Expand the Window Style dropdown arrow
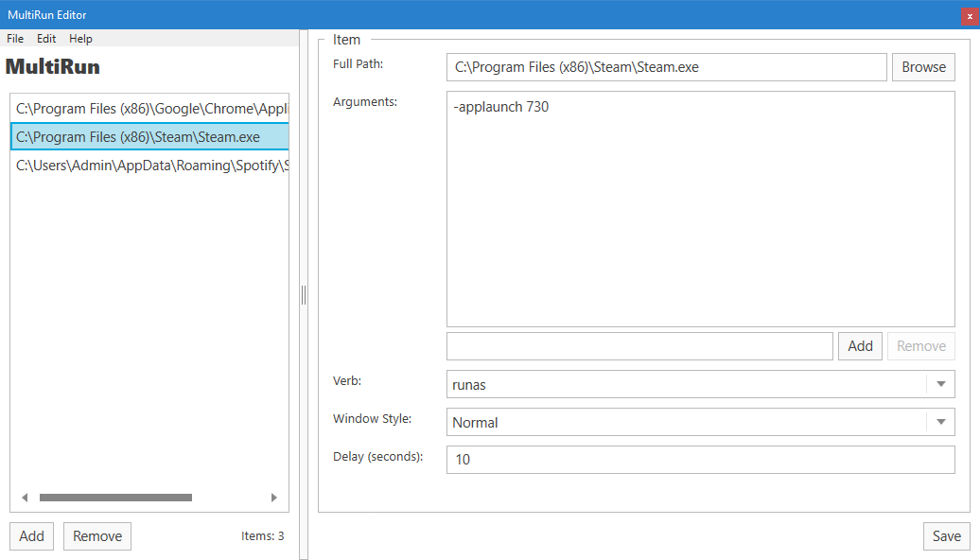This screenshot has width=980, height=560. (x=940, y=422)
